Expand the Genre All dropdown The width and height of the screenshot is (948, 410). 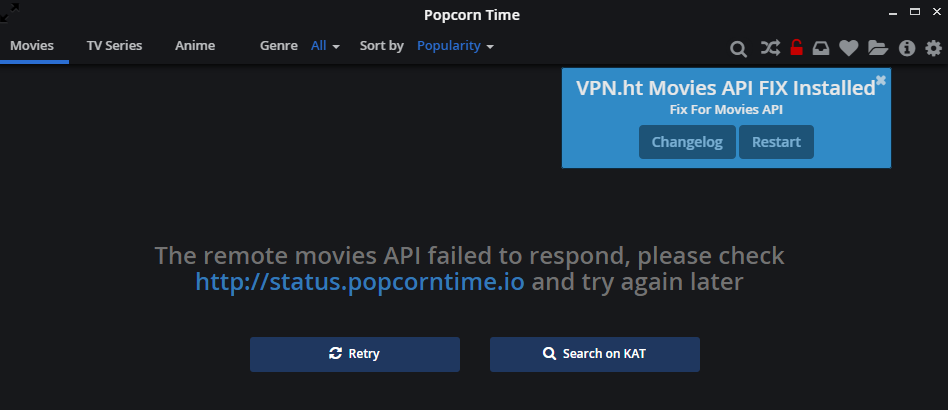326,46
